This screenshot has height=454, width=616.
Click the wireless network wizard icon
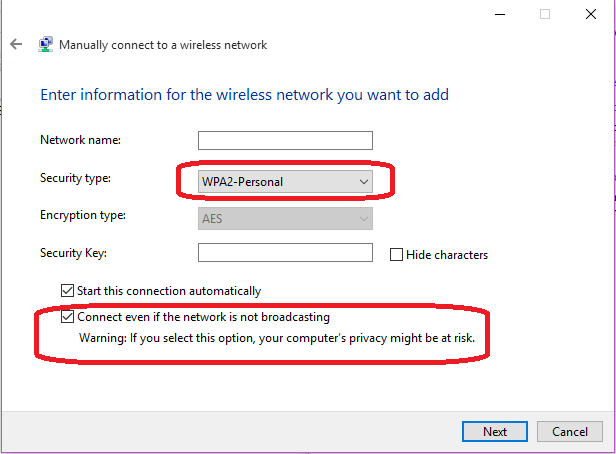46,44
